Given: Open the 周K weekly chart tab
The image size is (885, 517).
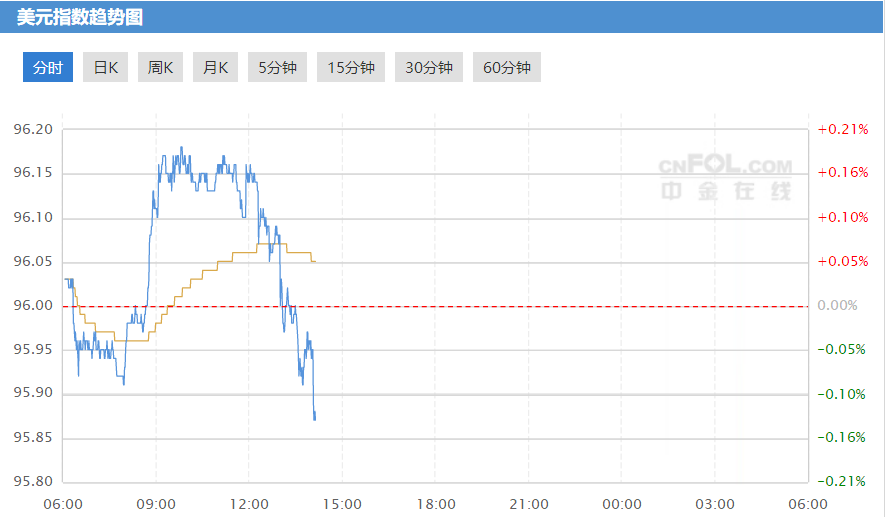Looking at the screenshot, I should coord(160,68).
